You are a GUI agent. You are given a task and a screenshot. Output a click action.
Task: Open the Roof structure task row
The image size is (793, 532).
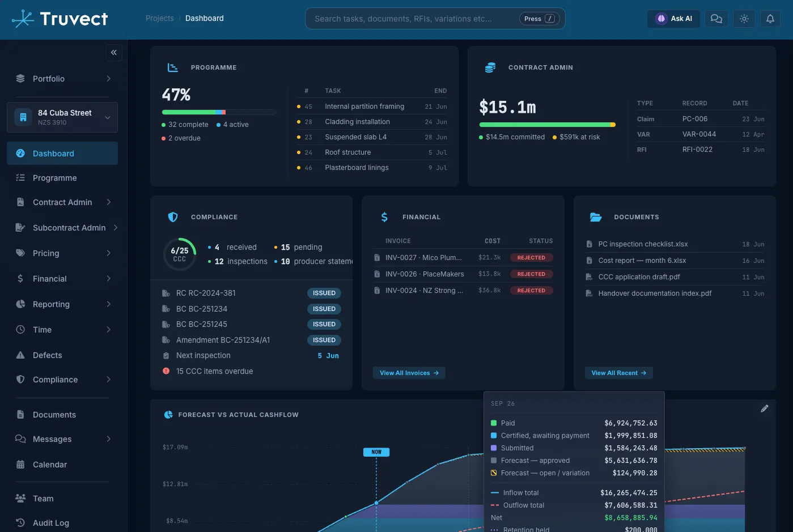[x=372, y=152]
